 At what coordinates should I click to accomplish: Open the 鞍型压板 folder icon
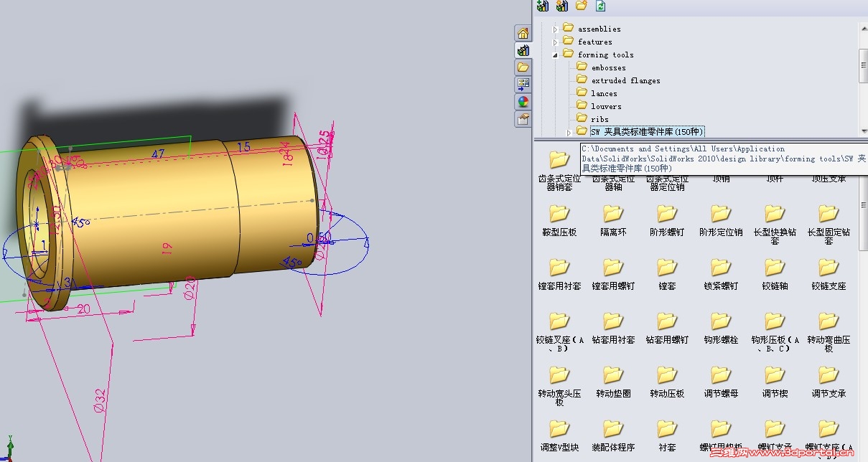pyautogui.click(x=559, y=214)
